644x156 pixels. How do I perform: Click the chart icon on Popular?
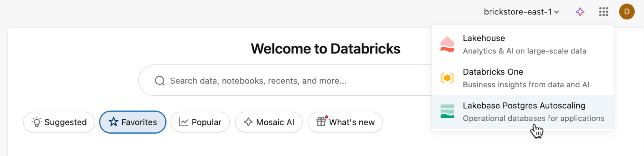point(184,122)
